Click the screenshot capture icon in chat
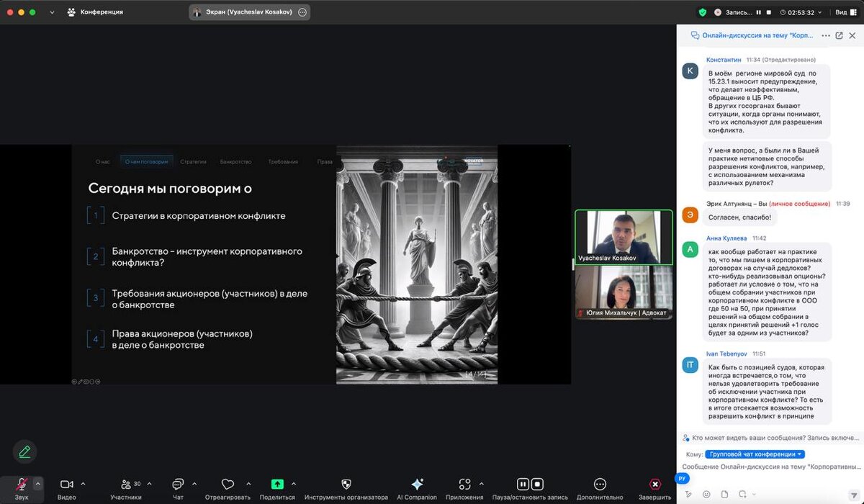Screen dimensions: 864x504 pyautogui.click(x=742, y=494)
